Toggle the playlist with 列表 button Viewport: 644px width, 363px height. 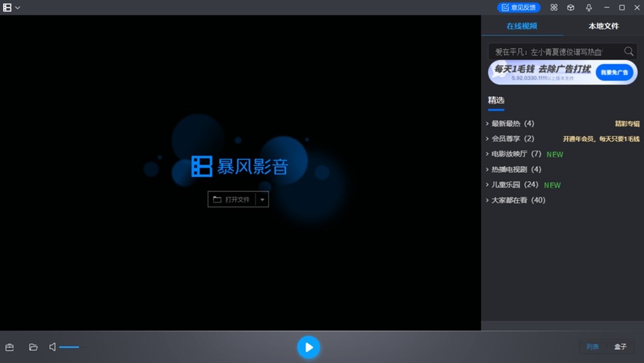[x=593, y=347]
